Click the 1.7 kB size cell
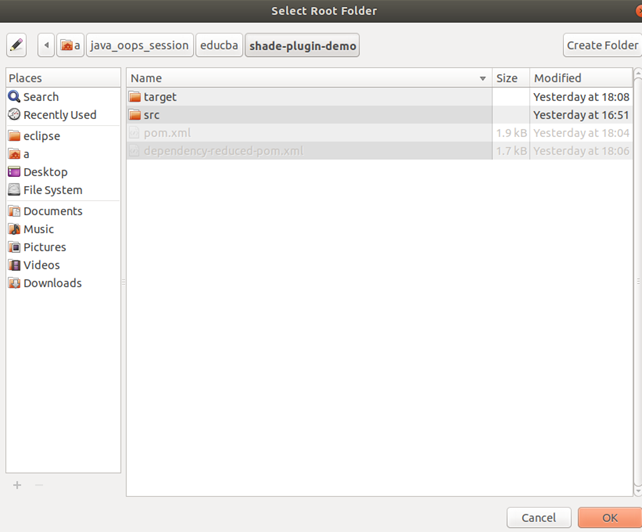 point(511,151)
